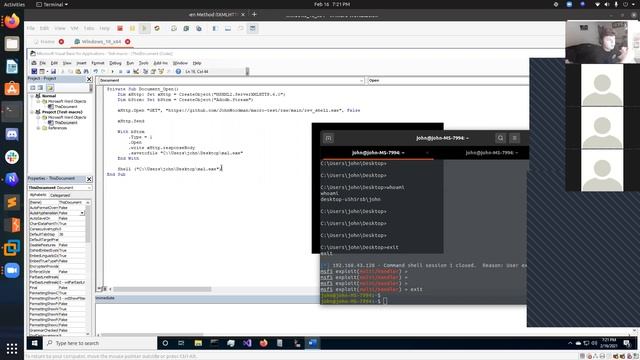Image resolution: width=640 pixels, height=360 pixels.
Task: Click the Type here to search box
Action: (x=100, y=343)
